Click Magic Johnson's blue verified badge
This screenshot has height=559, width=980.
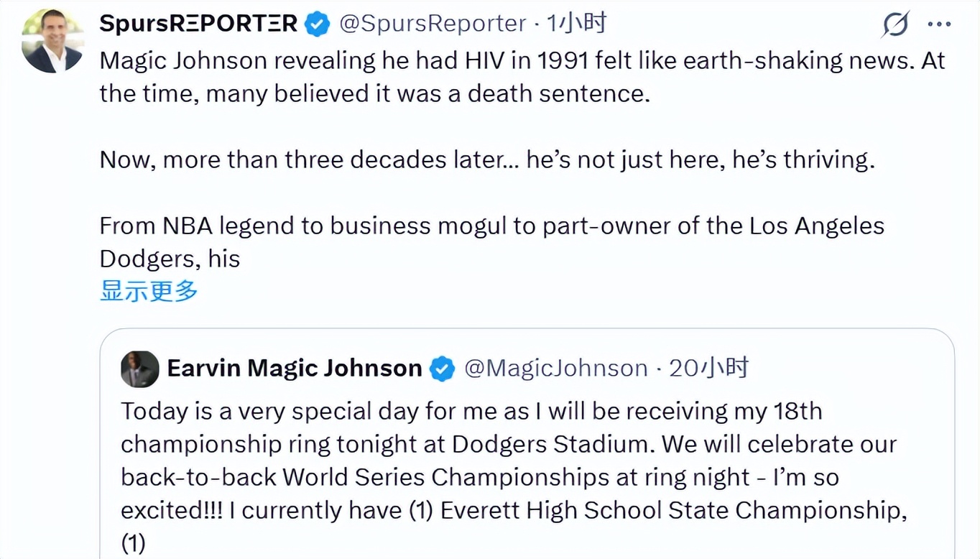(x=442, y=369)
